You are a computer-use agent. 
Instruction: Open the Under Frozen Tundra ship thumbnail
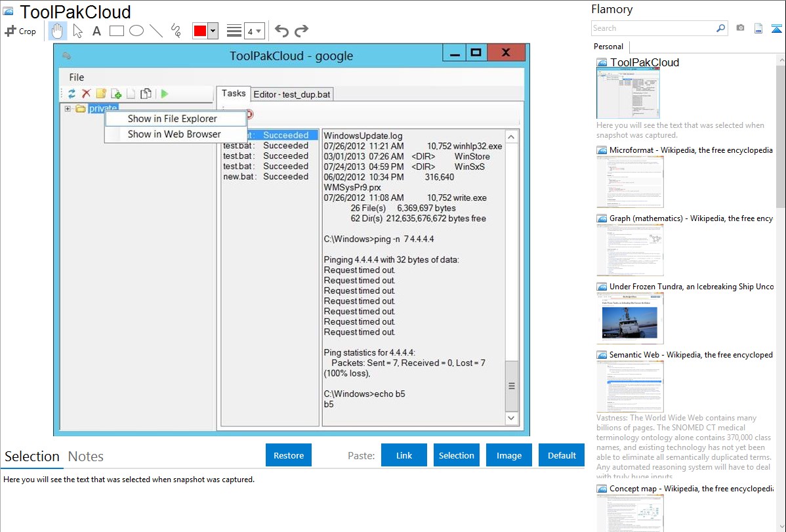[630, 318]
